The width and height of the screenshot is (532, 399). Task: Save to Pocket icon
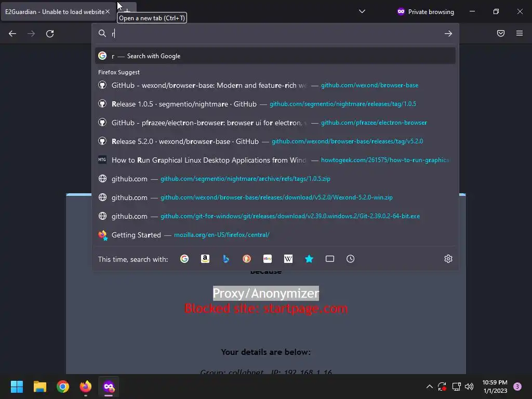pos(501,33)
